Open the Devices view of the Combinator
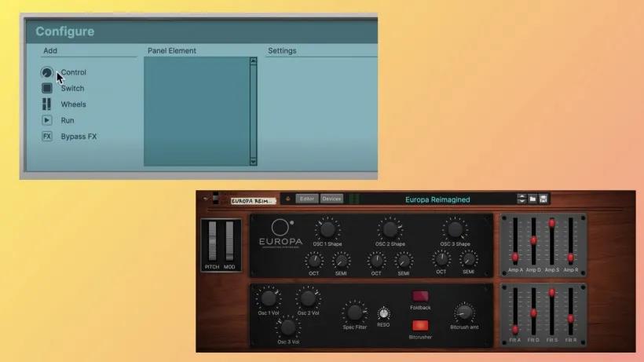 point(331,199)
